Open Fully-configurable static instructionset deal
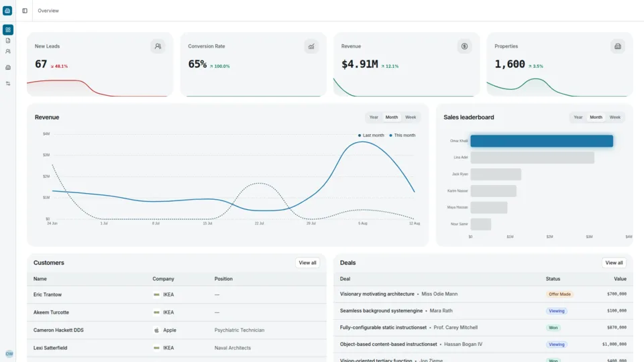644x362 pixels. point(383,328)
